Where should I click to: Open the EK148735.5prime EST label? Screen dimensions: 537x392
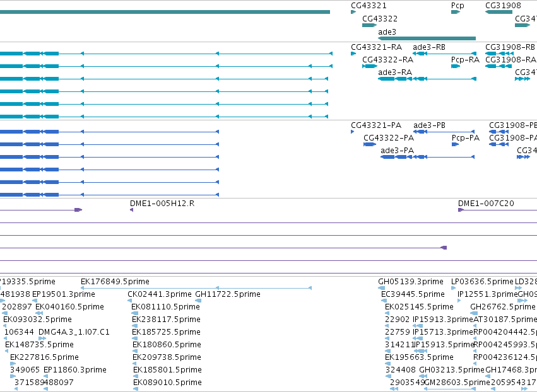(x=39, y=345)
